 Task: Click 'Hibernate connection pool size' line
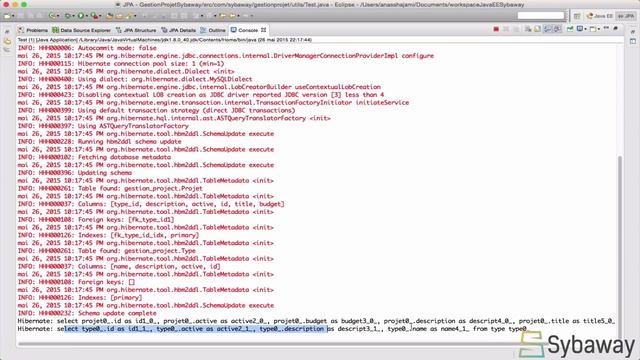pos(151,64)
